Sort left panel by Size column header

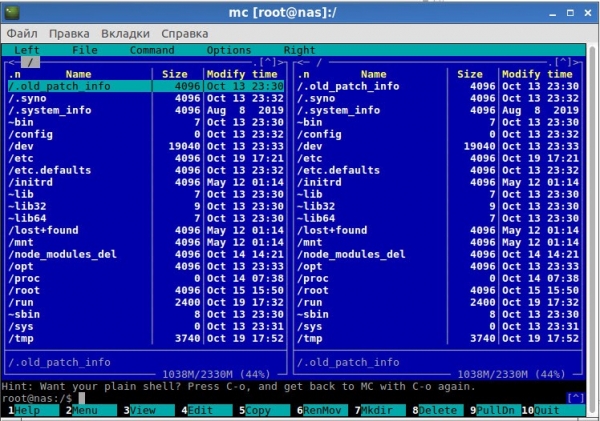tap(175, 74)
